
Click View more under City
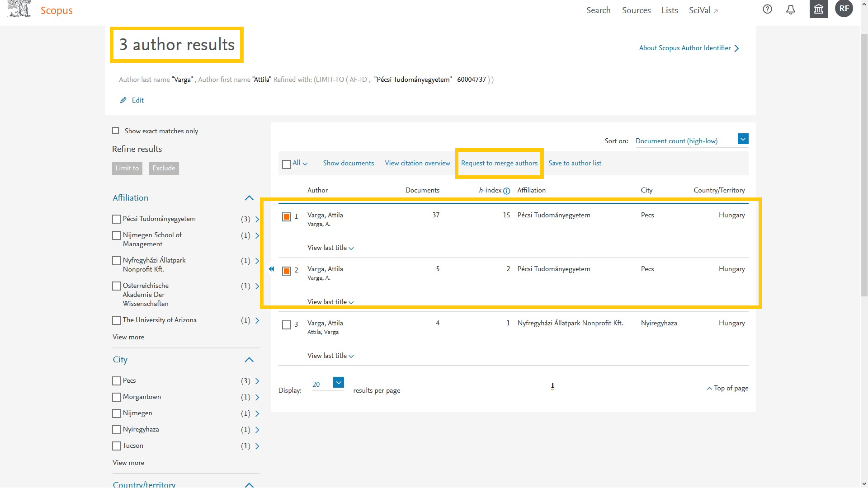pos(128,463)
